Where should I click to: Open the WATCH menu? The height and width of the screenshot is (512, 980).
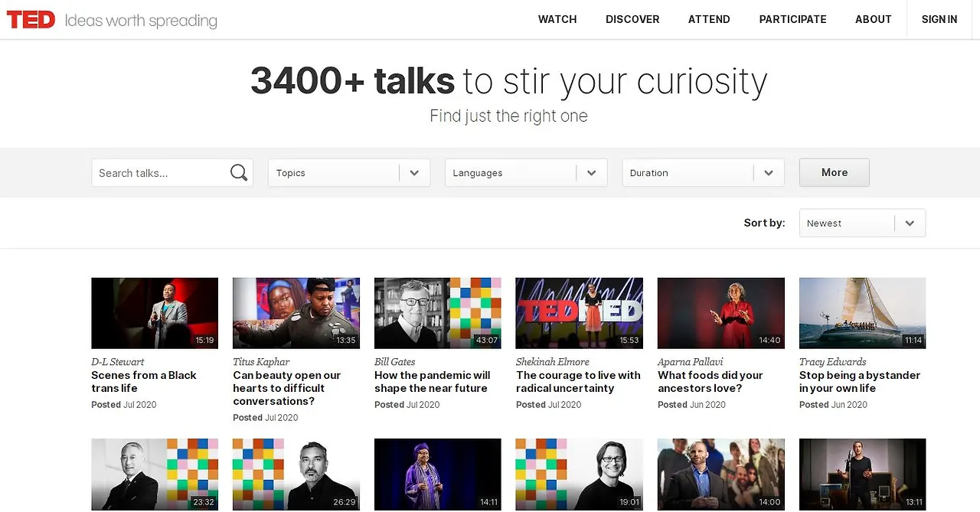pos(557,19)
